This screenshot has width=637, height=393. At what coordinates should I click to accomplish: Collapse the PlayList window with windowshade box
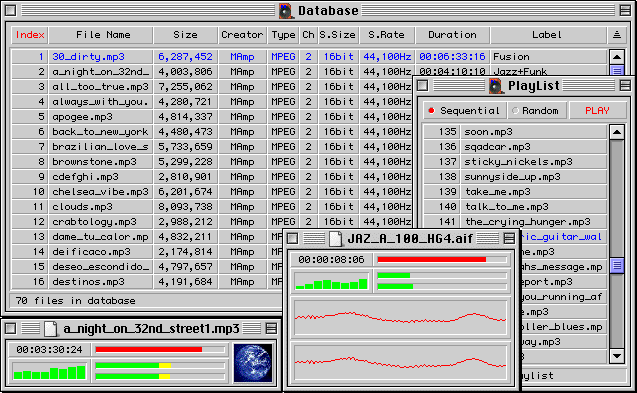(x=625, y=86)
